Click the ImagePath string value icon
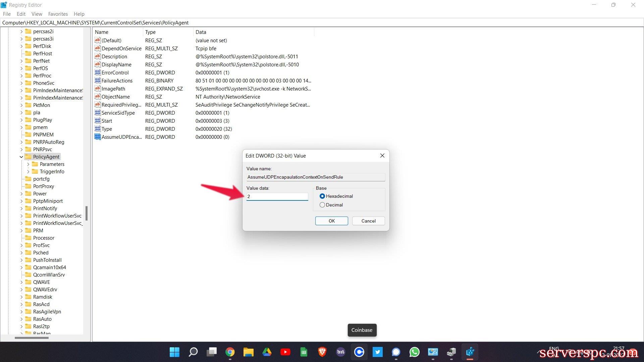Viewport: 644px width, 362px height. (98, 88)
